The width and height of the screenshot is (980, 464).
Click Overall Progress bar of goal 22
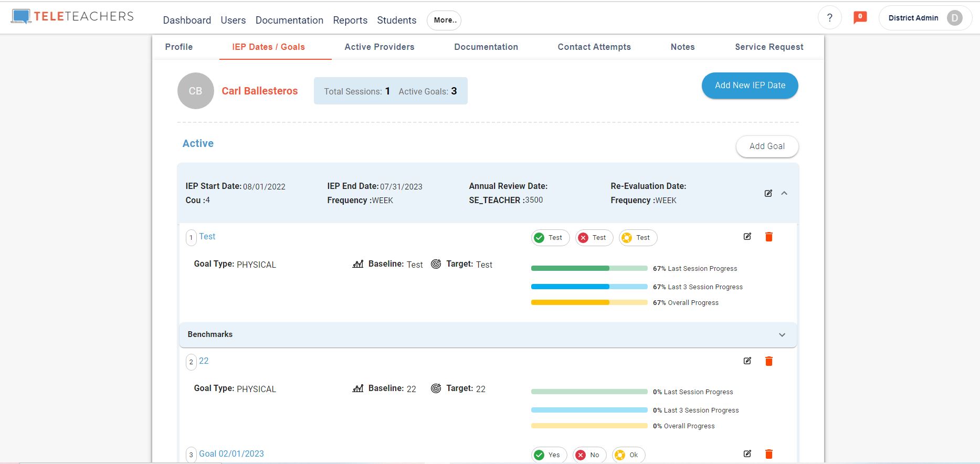589,426
